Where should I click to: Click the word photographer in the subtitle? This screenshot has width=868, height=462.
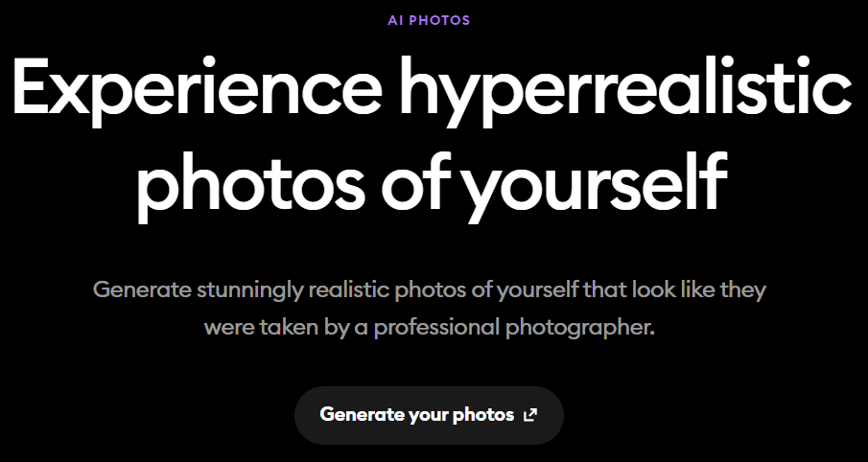(x=579, y=328)
